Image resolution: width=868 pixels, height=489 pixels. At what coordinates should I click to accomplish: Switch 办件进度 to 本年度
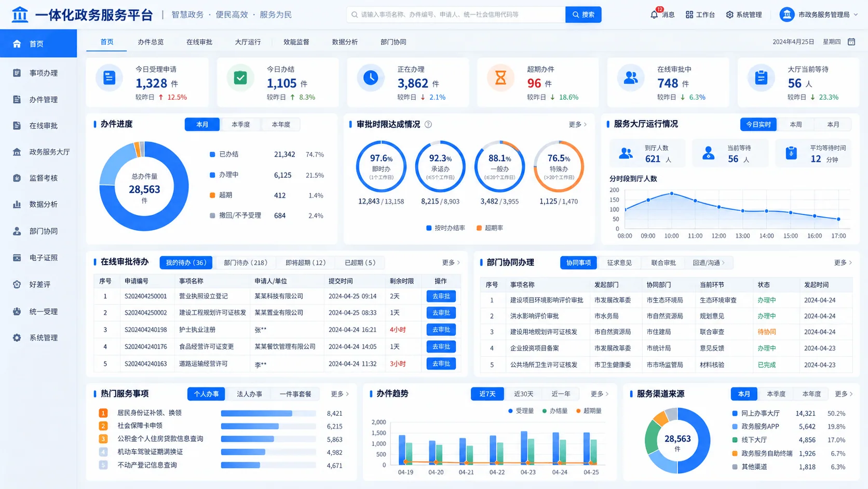pos(281,125)
